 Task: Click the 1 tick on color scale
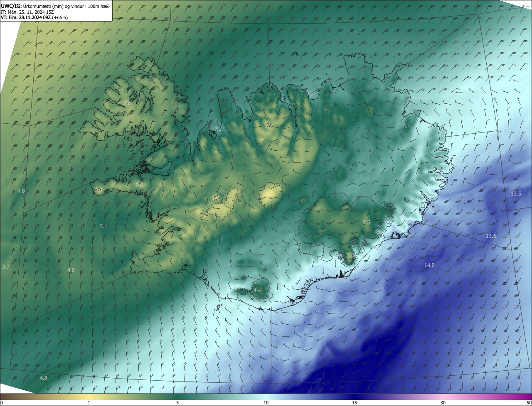[89, 403]
